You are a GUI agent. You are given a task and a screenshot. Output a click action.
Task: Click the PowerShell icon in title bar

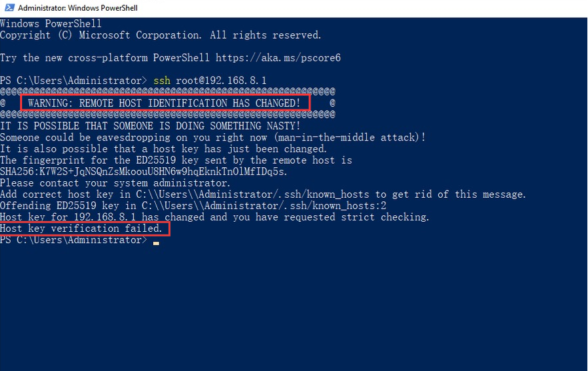9,7
